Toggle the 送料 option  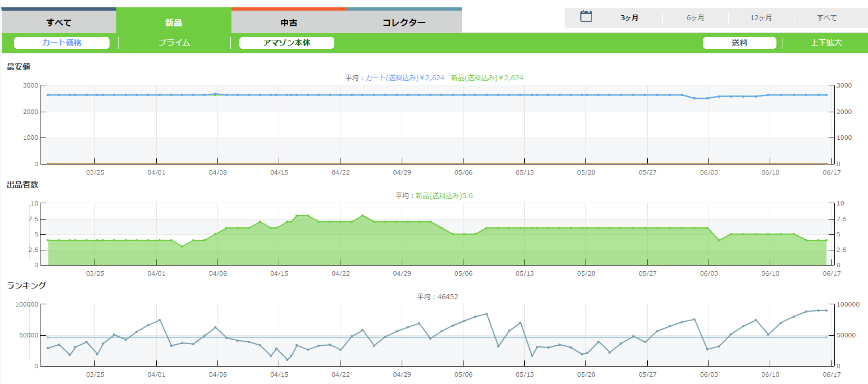point(739,43)
